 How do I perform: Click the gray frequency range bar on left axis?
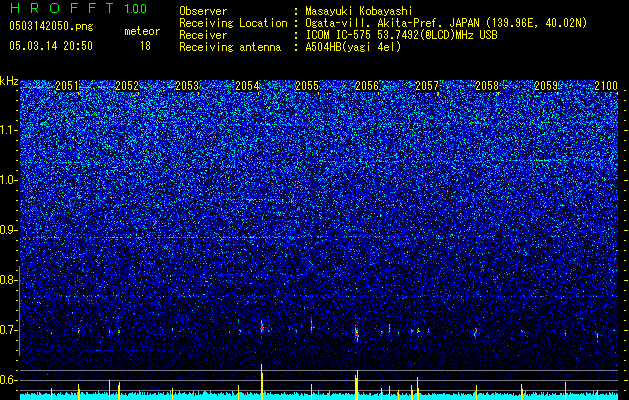click(x=19, y=311)
